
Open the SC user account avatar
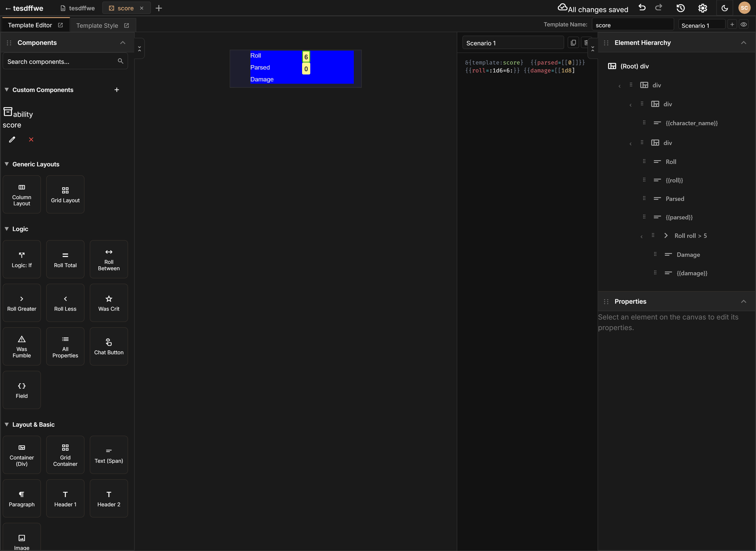[x=744, y=8]
